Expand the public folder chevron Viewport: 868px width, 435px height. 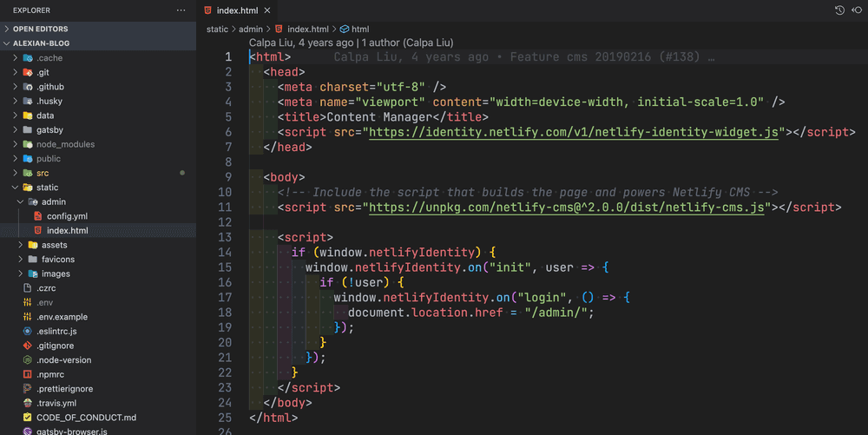coord(16,158)
